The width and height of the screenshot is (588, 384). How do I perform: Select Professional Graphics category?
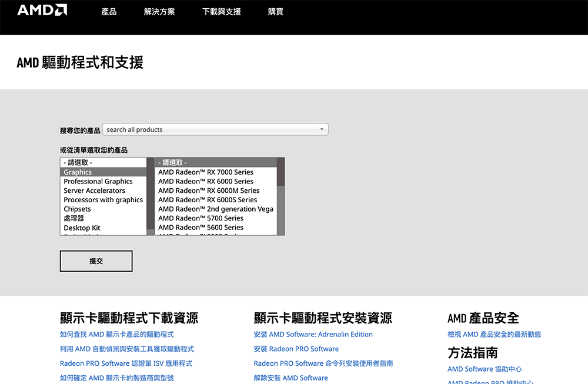(103, 182)
